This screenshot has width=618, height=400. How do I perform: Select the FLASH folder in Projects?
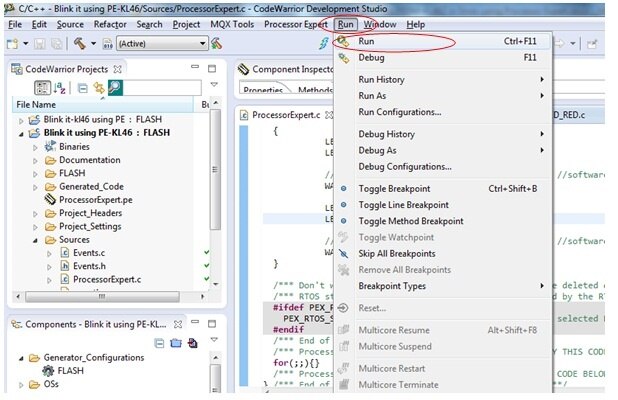(x=72, y=173)
